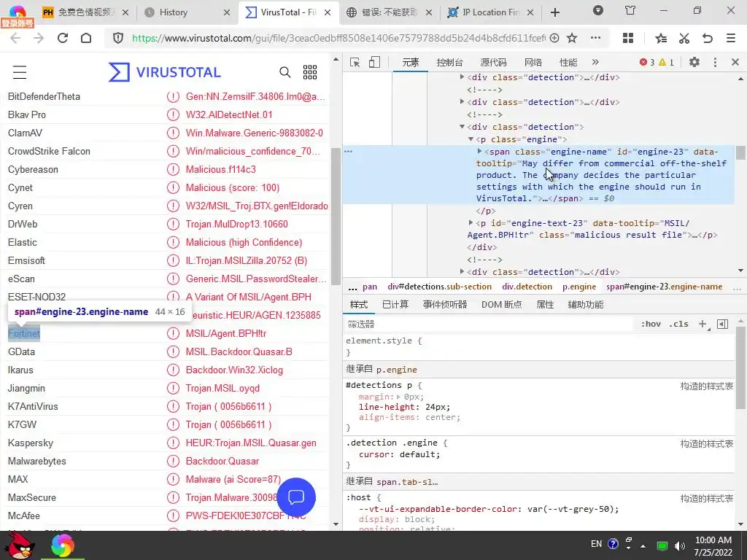
Task: Click the 筛选器 styles filter field
Action: point(488,324)
